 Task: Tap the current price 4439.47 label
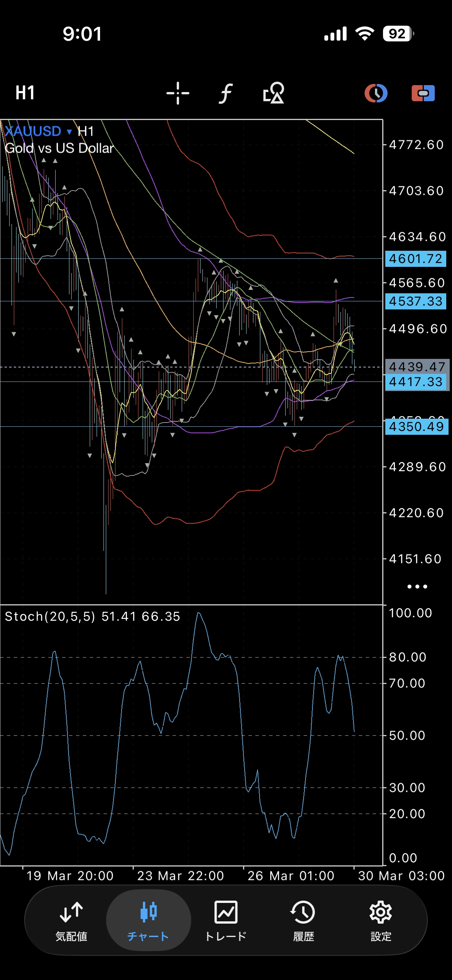click(417, 367)
